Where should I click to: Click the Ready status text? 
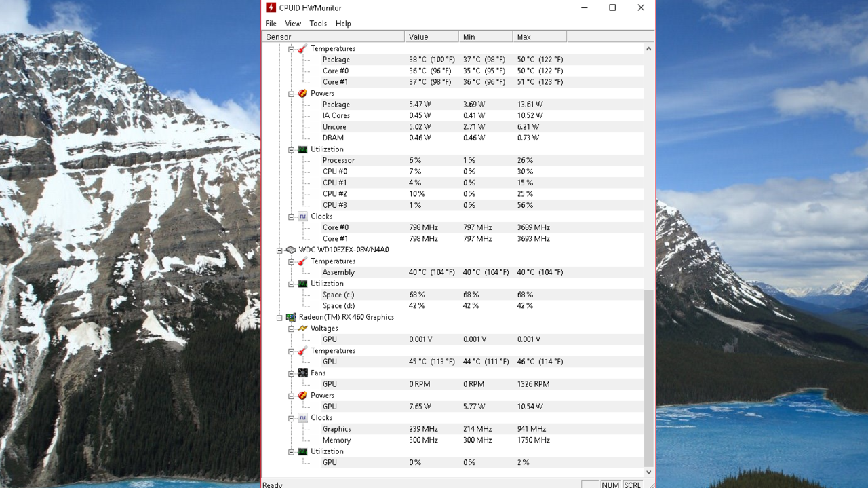click(273, 485)
